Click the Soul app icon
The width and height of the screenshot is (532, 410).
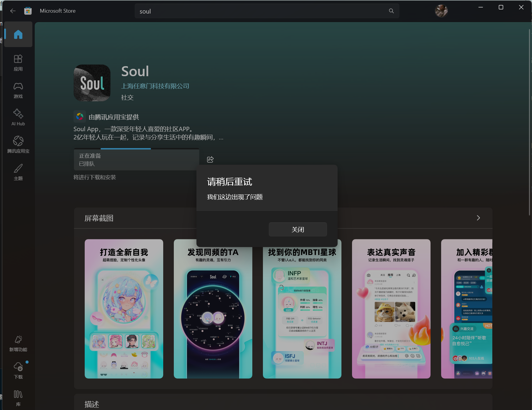click(x=92, y=83)
